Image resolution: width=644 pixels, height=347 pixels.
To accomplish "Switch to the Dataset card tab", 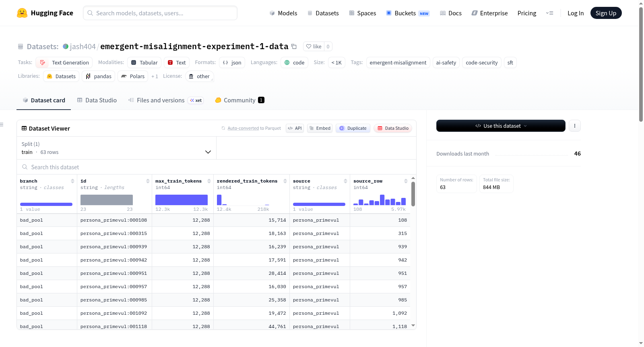I will point(44,100).
